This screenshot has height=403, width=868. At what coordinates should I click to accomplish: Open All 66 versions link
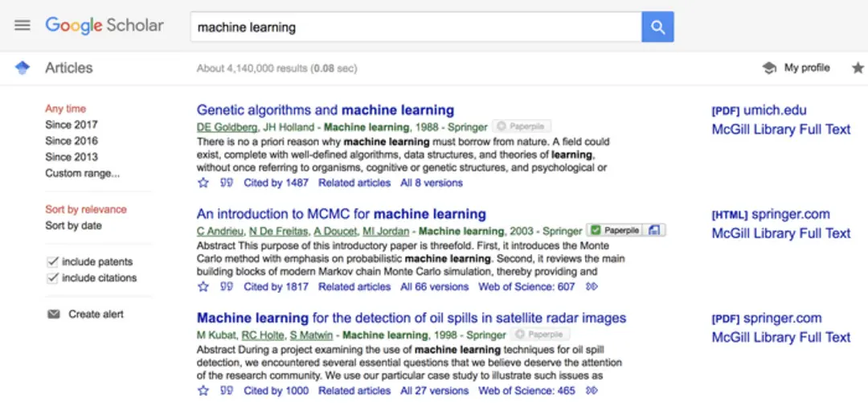435,286
